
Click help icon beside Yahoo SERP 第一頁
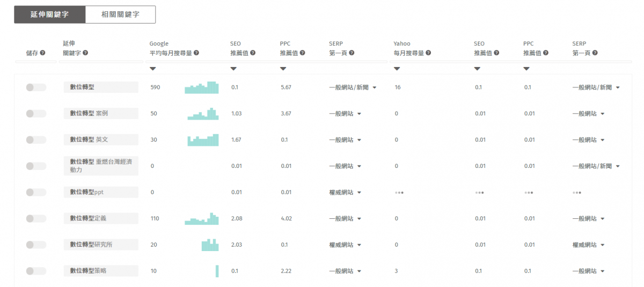[595, 53]
